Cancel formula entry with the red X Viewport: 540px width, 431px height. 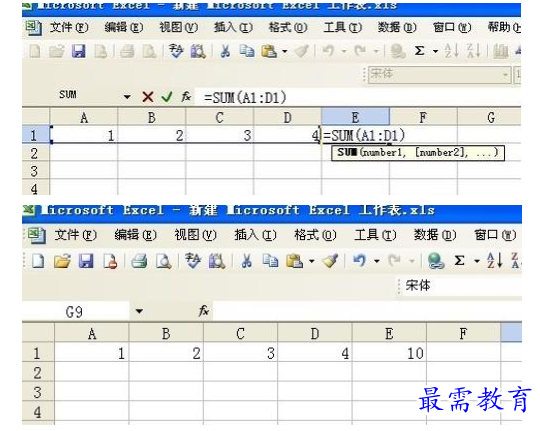coord(148,97)
